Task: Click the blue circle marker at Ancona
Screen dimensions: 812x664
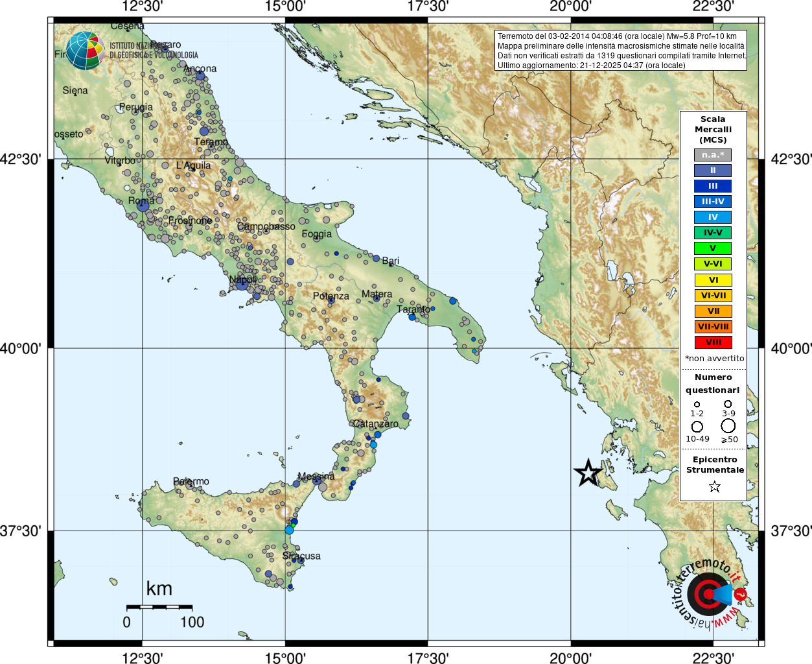Action: [x=200, y=76]
